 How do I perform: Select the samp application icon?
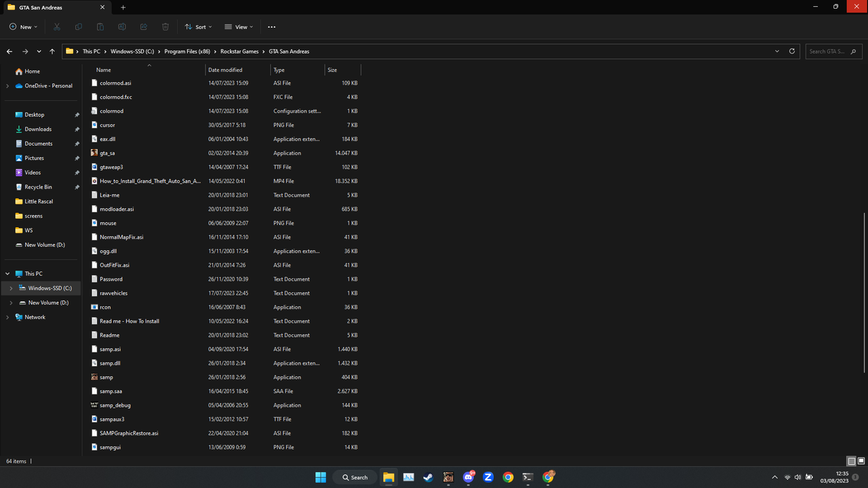click(x=94, y=377)
